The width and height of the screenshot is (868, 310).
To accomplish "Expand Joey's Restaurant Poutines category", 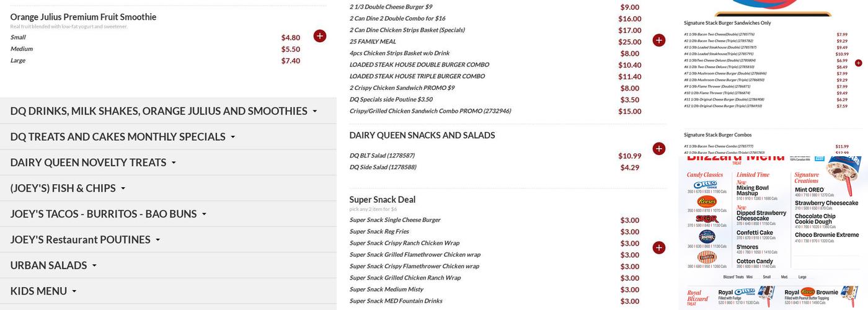I will [85, 240].
